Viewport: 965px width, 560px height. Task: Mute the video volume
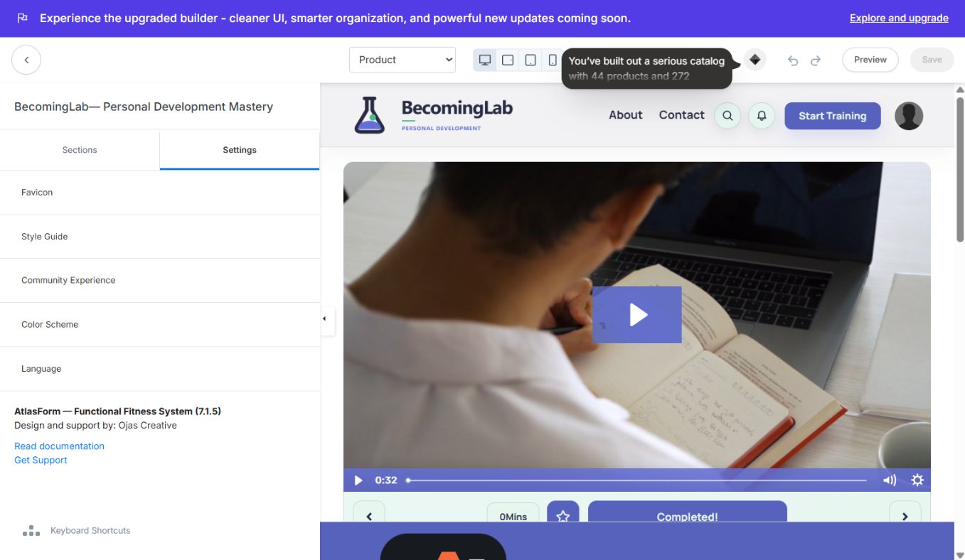(890, 480)
